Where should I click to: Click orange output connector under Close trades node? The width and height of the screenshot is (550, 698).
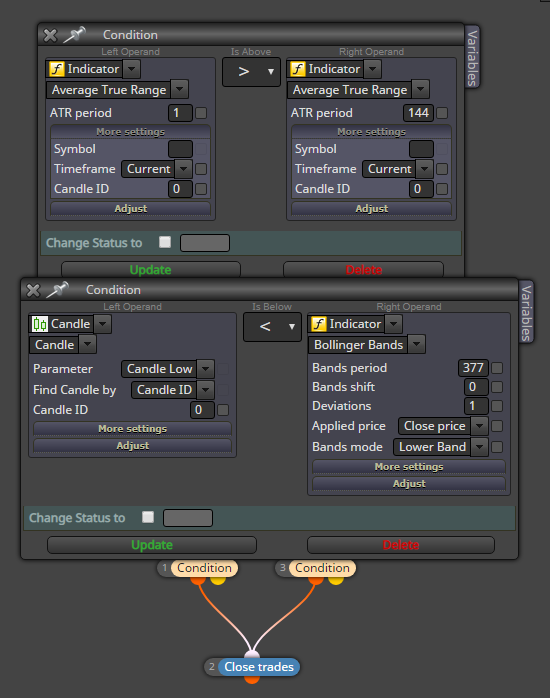point(252,679)
